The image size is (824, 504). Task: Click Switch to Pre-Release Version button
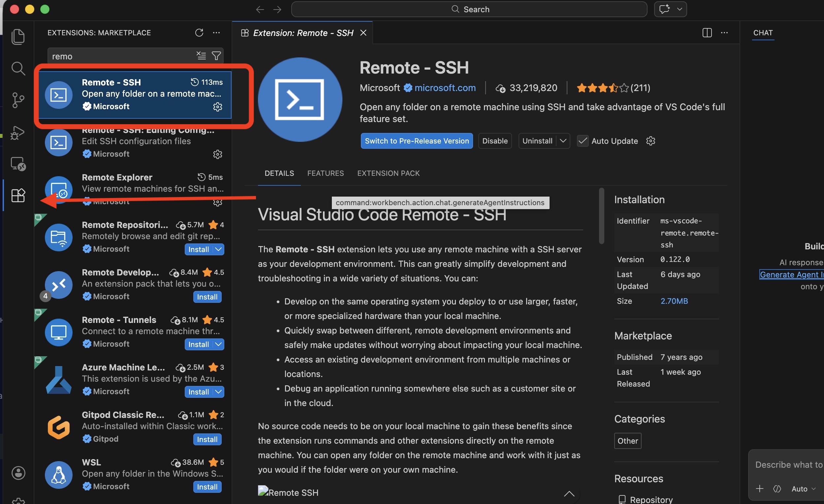tap(417, 141)
